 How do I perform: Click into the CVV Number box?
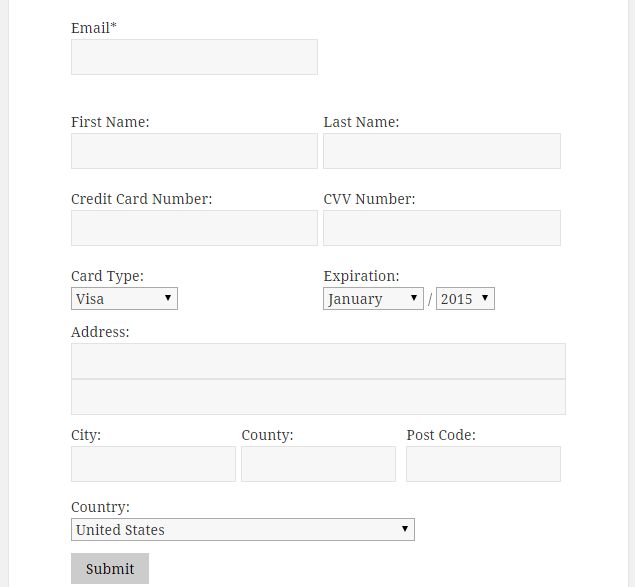click(x=442, y=228)
